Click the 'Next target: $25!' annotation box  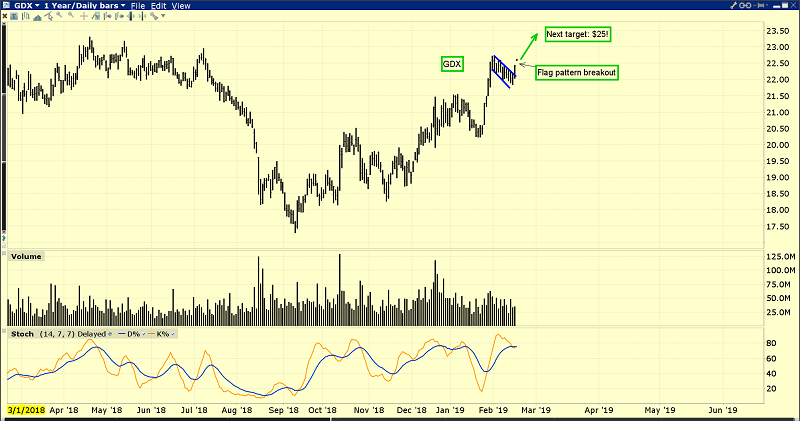(x=578, y=34)
